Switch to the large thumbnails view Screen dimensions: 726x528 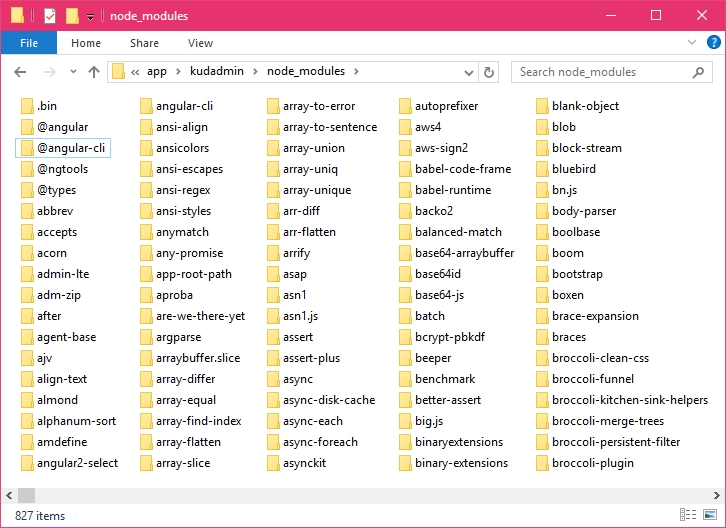click(x=710, y=515)
